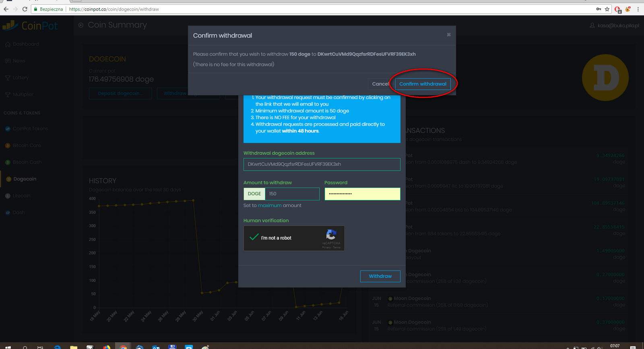Image resolution: width=644 pixels, height=349 pixels.
Task: Click the Withdraw button in the form
Action: click(x=380, y=276)
